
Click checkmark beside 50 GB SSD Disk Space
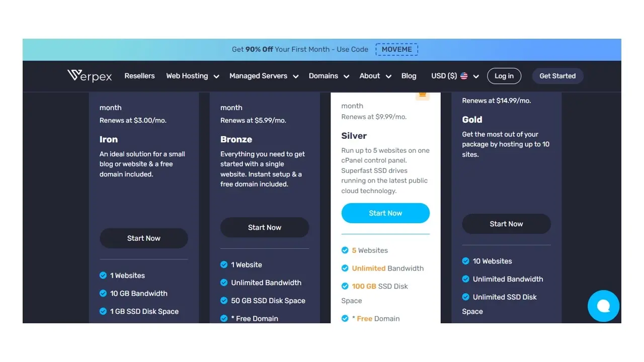[224, 300]
